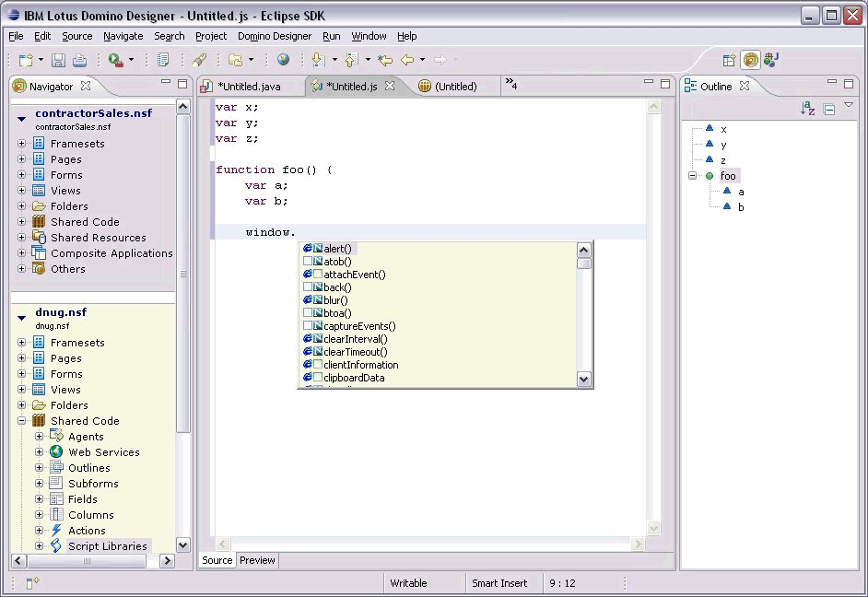Click the document properties toolbar icon

163,60
